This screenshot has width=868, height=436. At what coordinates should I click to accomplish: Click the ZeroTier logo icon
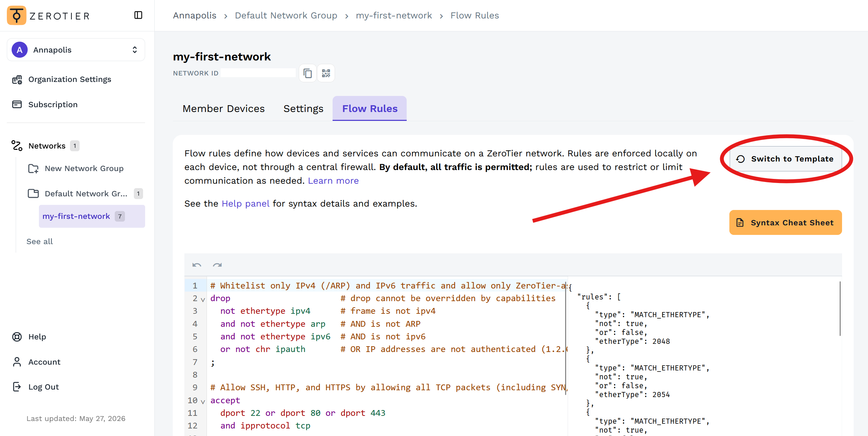point(16,15)
